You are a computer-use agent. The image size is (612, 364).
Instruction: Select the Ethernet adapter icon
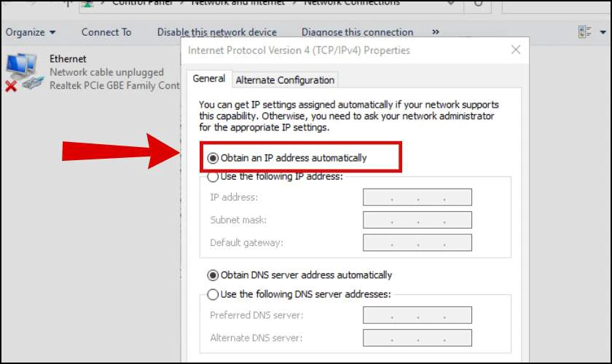(x=23, y=73)
